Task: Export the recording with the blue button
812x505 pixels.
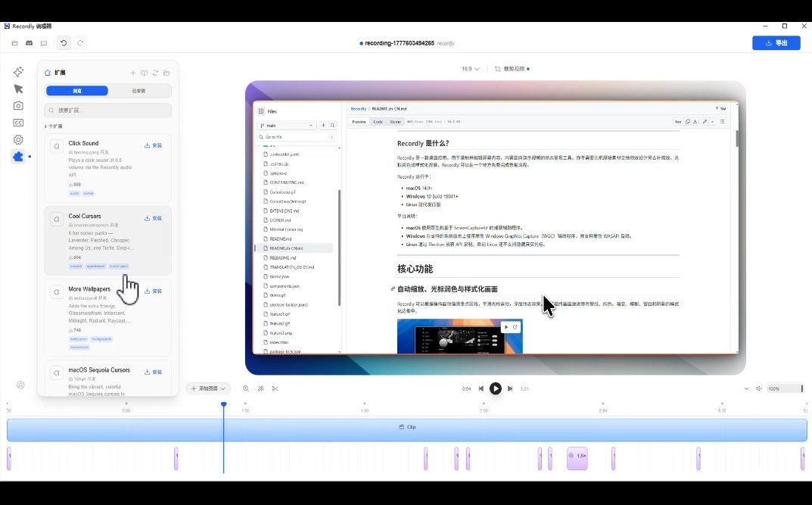Action: [x=776, y=43]
